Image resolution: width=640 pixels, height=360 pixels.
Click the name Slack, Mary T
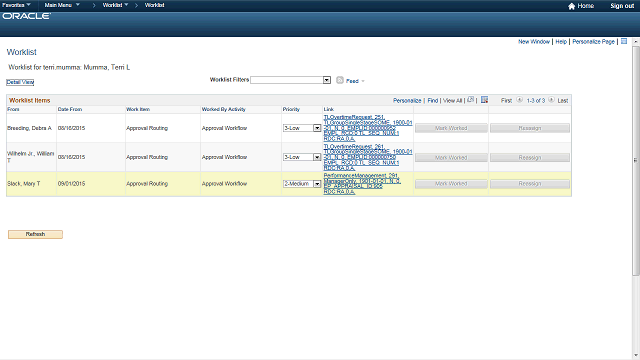pyautogui.click(x=24, y=184)
